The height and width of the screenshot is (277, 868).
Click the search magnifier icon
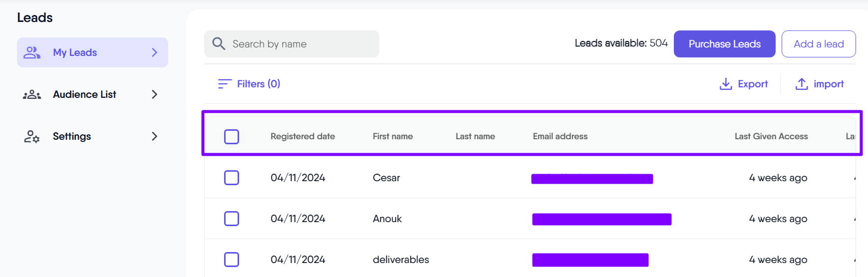coord(219,44)
